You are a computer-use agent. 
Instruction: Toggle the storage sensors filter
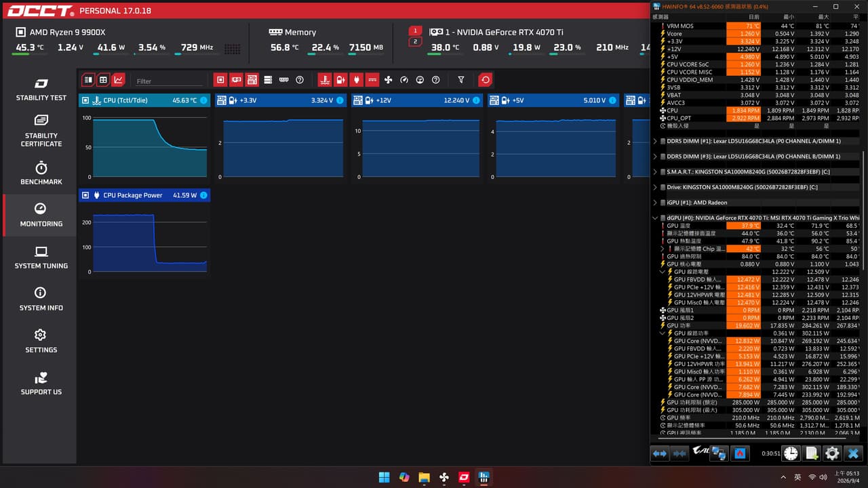pyautogui.click(x=268, y=80)
